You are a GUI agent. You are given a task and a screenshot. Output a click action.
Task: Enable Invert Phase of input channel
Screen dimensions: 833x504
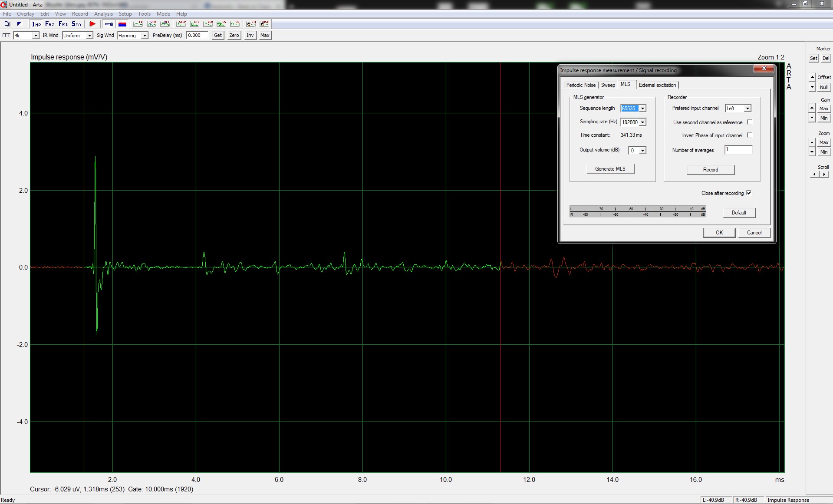[x=750, y=135]
